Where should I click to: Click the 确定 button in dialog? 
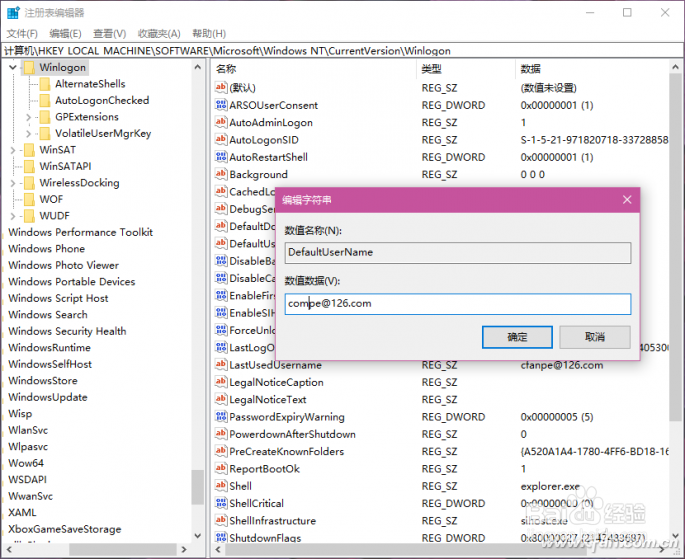tap(517, 337)
